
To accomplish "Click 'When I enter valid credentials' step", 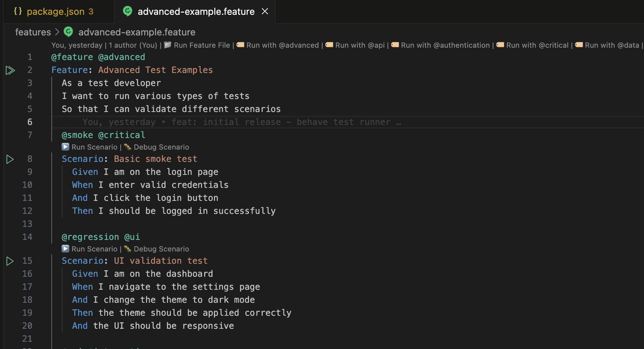I will tap(150, 185).
